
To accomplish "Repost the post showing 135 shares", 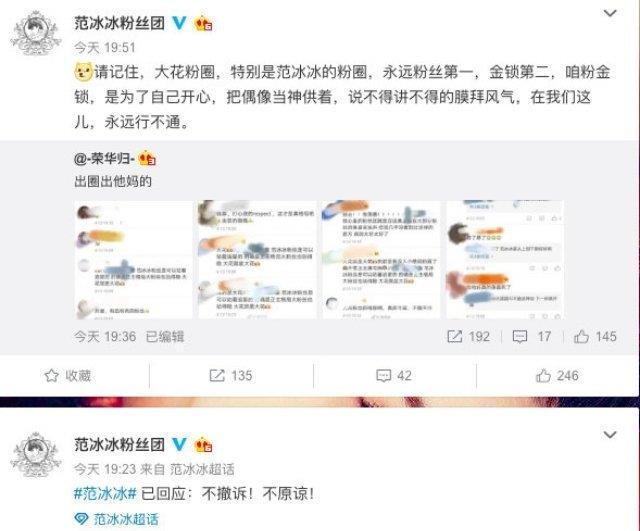I will 217,375.
